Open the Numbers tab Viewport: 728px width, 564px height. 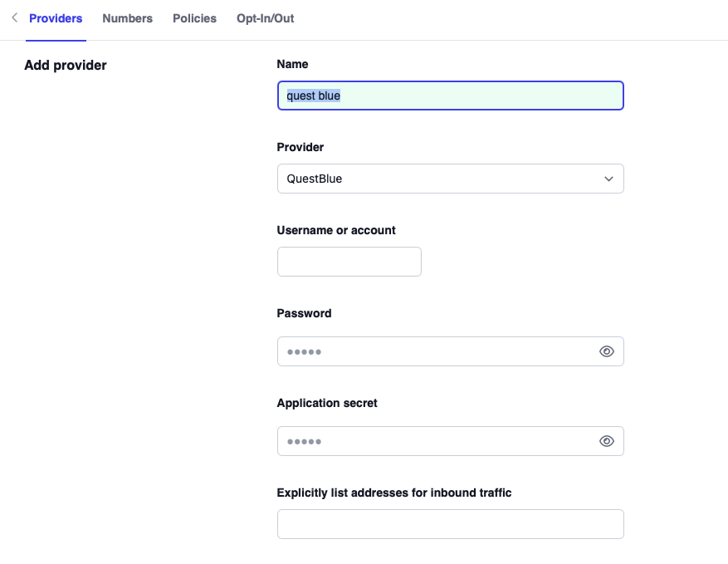(x=127, y=18)
